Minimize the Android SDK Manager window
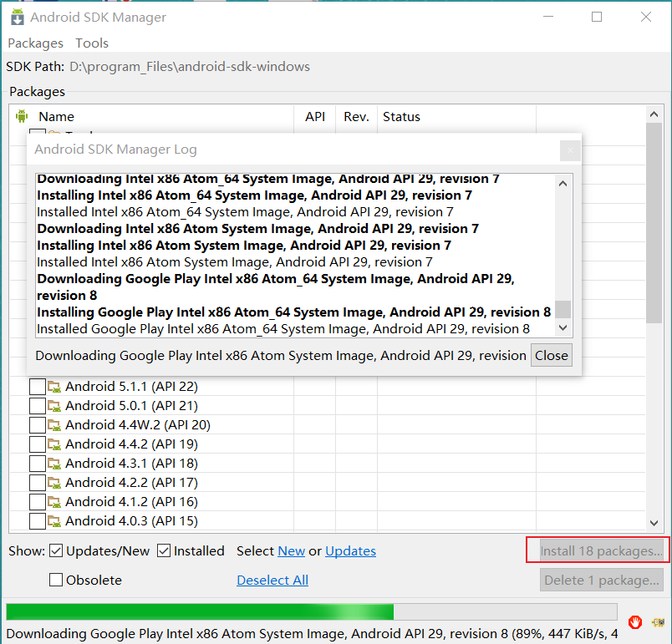Screen dimensions: 672x644 tap(548, 17)
